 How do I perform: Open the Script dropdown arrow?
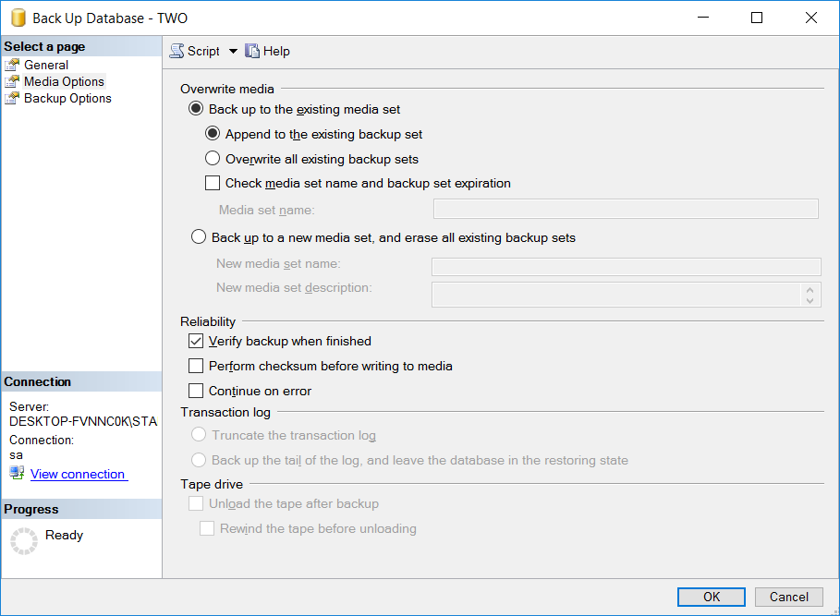pyautogui.click(x=232, y=52)
